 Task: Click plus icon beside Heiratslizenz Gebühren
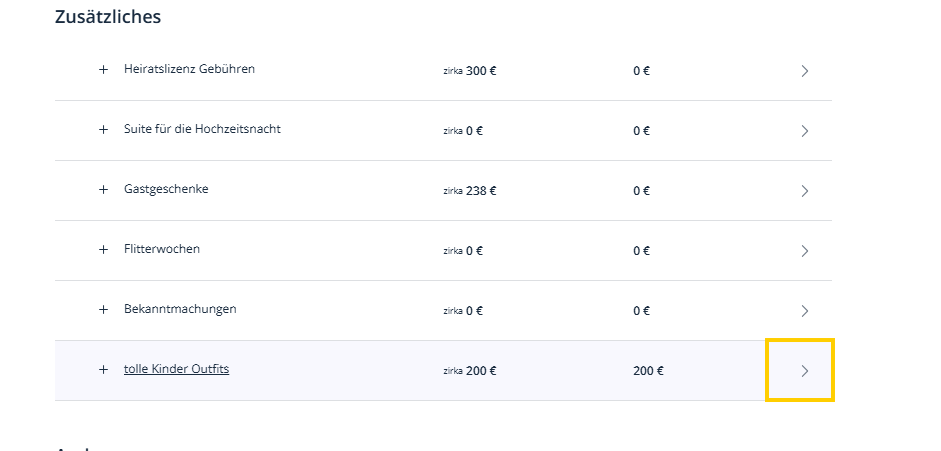[x=103, y=70]
